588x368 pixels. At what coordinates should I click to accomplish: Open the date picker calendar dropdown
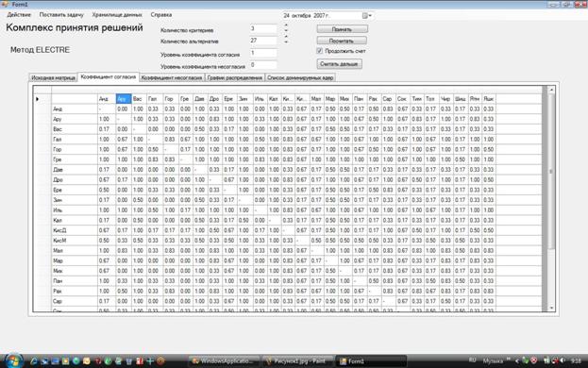pyautogui.click(x=367, y=16)
